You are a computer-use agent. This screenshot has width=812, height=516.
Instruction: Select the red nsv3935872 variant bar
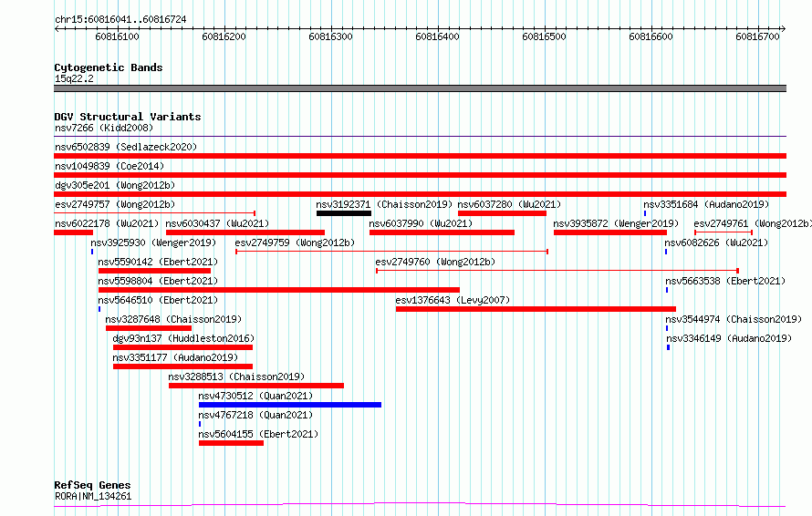[610, 232]
